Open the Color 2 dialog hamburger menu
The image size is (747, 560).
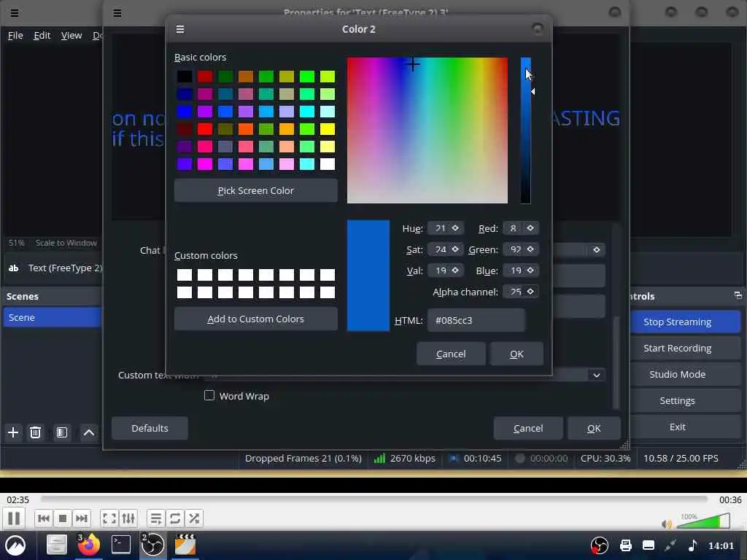(x=180, y=29)
